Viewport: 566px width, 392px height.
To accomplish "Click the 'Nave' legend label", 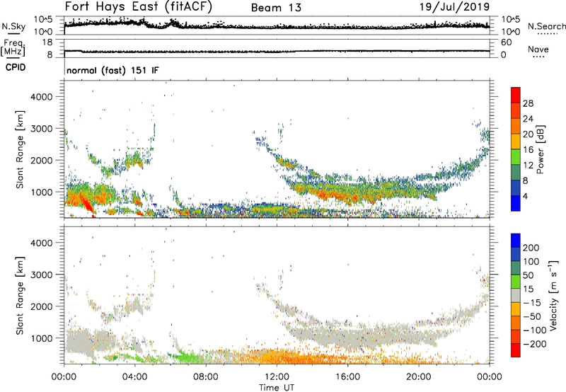I will point(538,49).
